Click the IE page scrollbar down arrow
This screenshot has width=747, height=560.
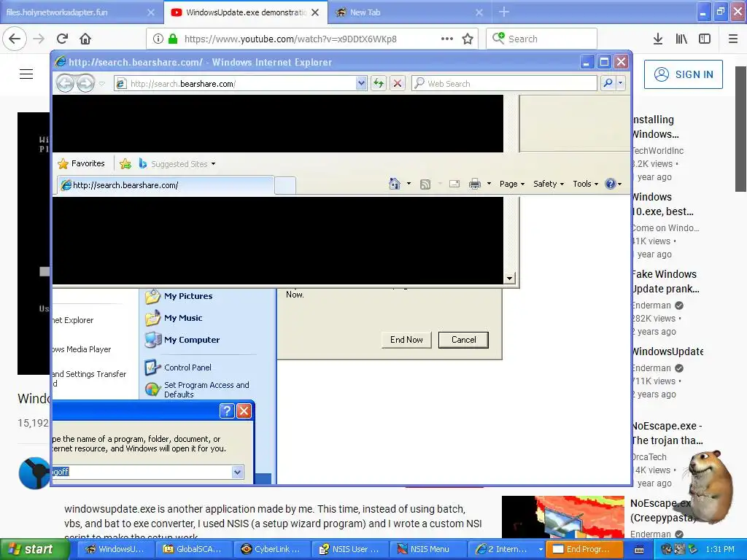[x=509, y=278]
